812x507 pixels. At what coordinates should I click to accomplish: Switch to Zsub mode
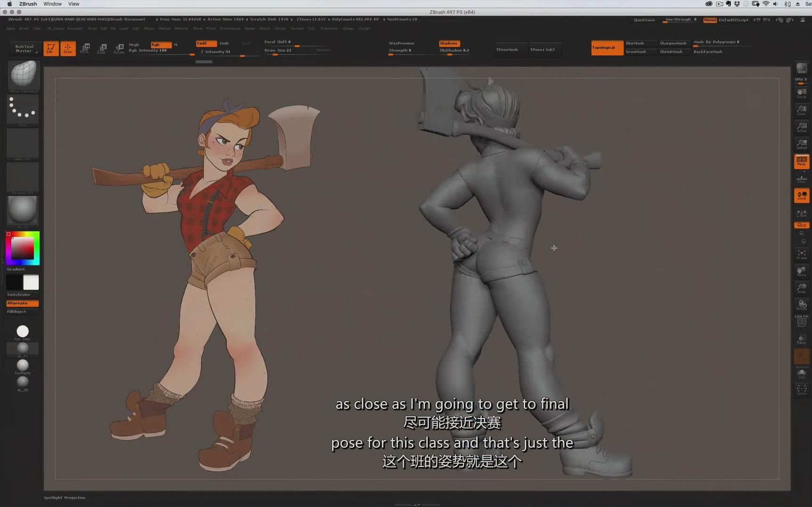[224, 43]
